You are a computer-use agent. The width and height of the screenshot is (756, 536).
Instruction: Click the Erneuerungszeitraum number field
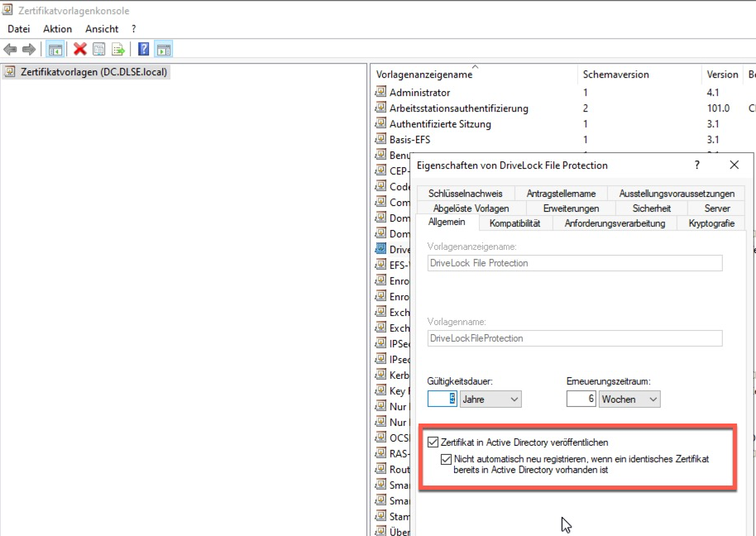coord(581,400)
